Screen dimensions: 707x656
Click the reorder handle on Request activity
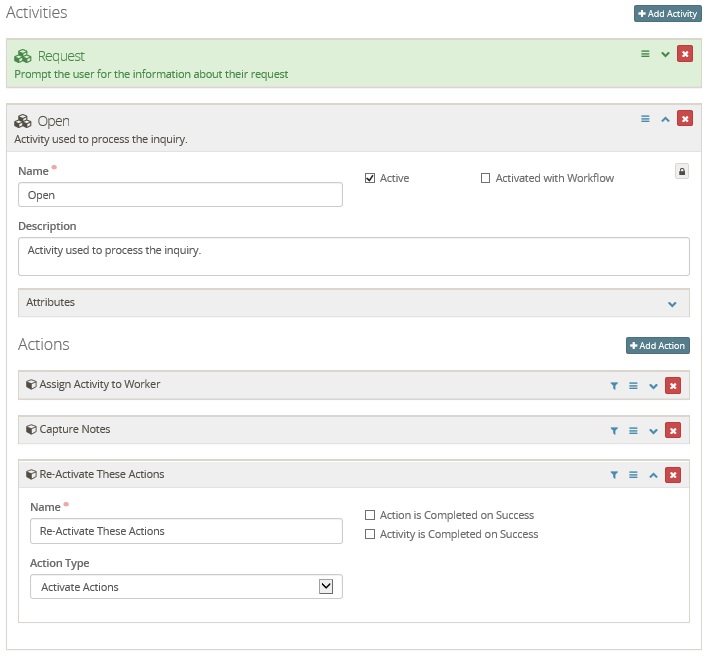coord(645,54)
